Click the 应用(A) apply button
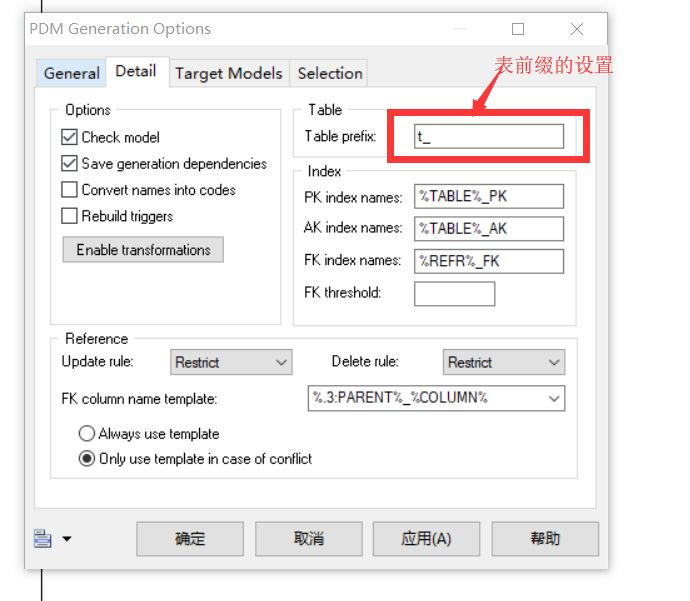690x601 pixels. point(426,539)
